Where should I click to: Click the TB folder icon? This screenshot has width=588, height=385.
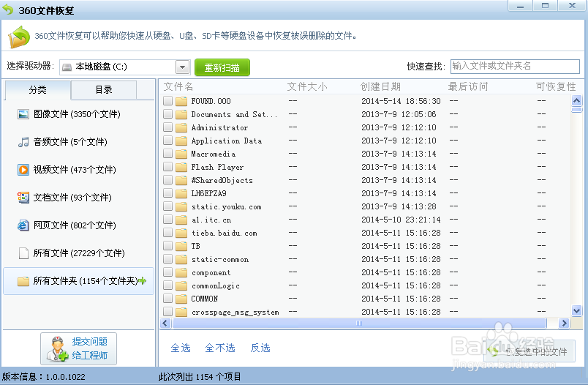click(181, 246)
